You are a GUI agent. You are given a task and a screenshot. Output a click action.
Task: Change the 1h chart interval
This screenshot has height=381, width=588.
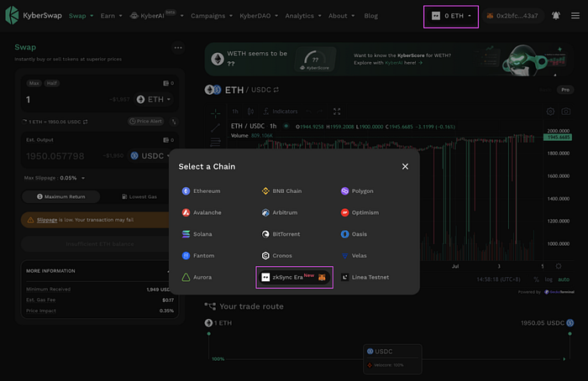tap(235, 112)
